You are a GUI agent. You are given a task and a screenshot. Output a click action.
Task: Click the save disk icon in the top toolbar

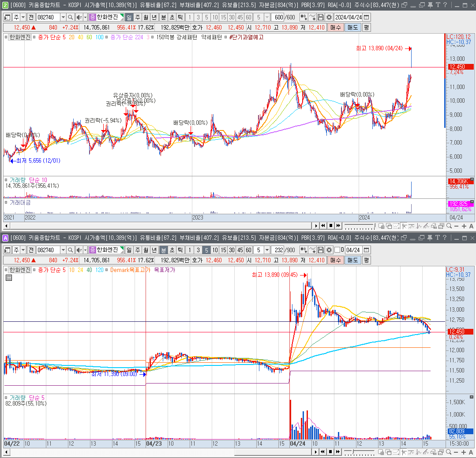[x=321, y=17]
